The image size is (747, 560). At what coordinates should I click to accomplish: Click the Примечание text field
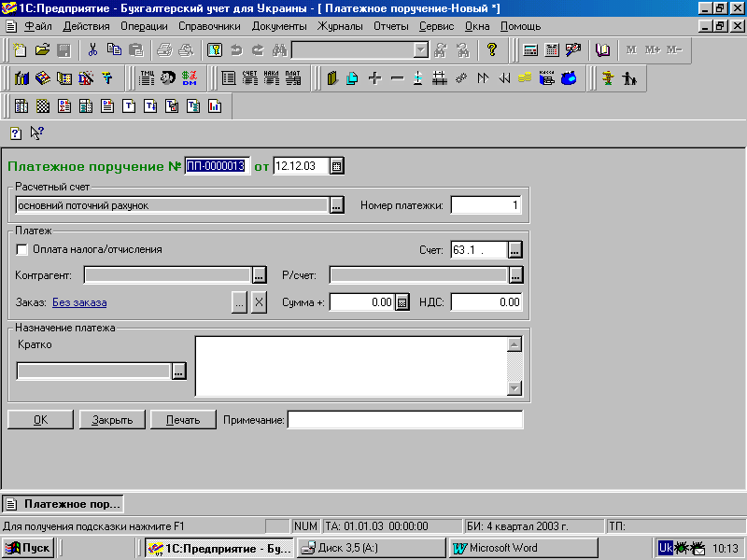[x=405, y=420]
